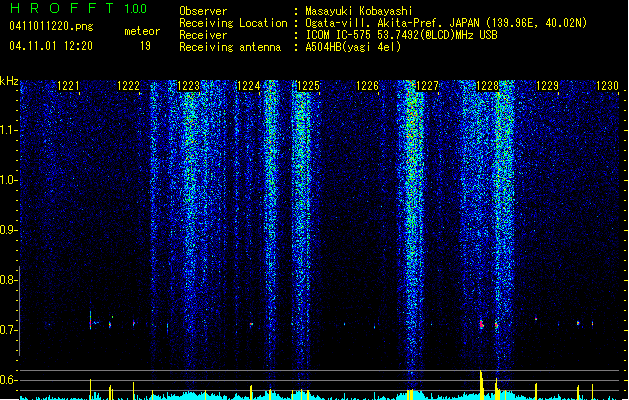Click the HROFFT 1.0.0 title text
Screen dimensions: 629x400
click(78, 8)
